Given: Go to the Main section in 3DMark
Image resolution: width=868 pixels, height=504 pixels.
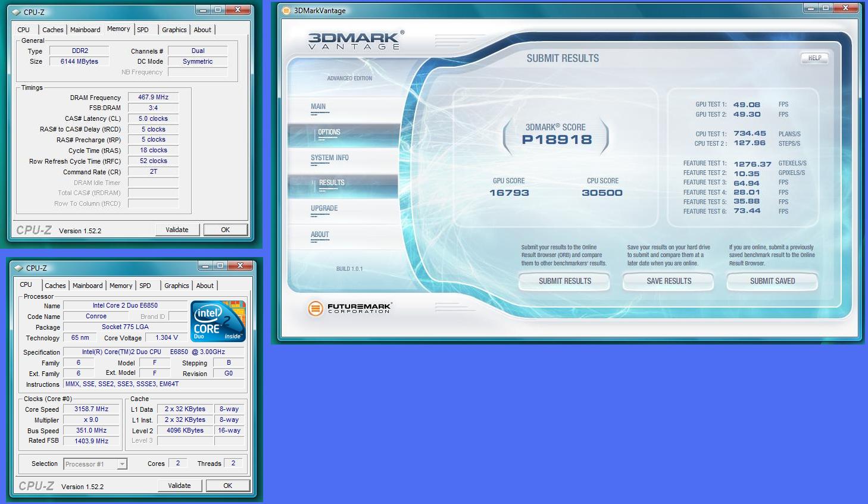Looking at the screenshot, I should coord(318,107).
